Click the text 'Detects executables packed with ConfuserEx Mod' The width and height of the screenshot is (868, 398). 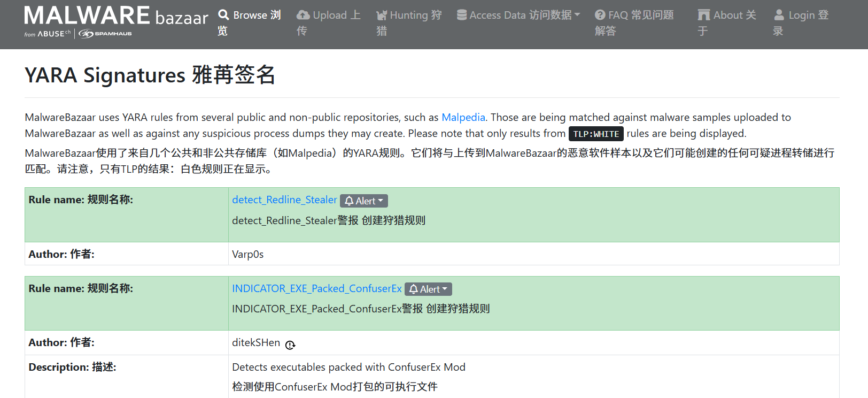point(348,368)
